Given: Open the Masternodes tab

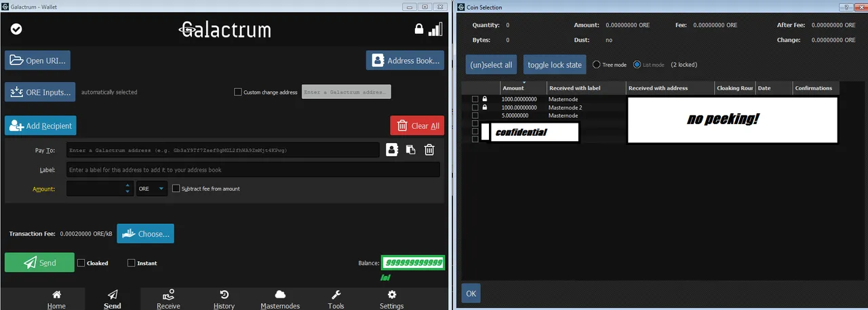Looking at the screenshot, I should point(280,299).
